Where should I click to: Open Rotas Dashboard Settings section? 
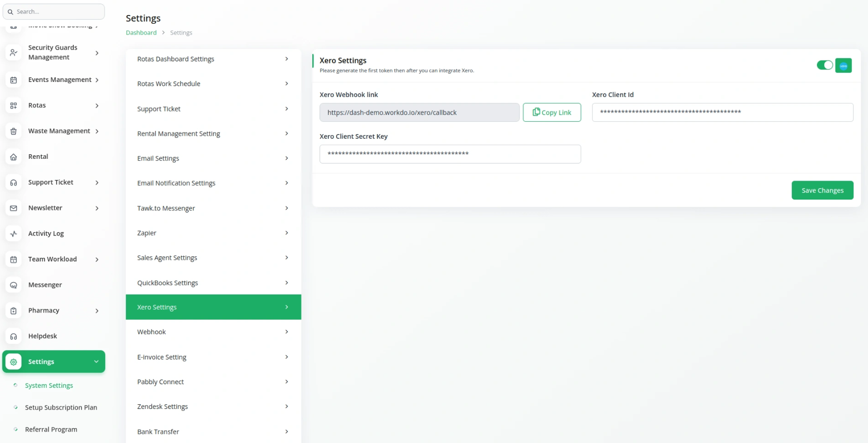213,59
